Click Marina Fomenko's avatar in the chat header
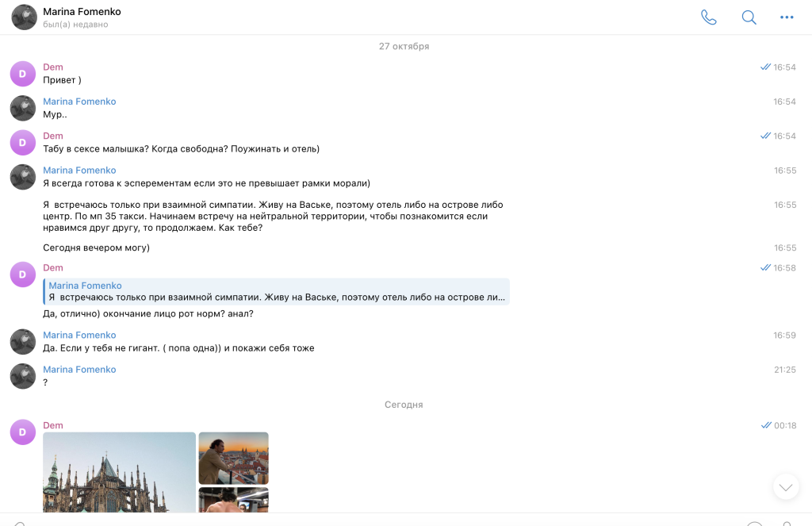 tap(24, 17)
